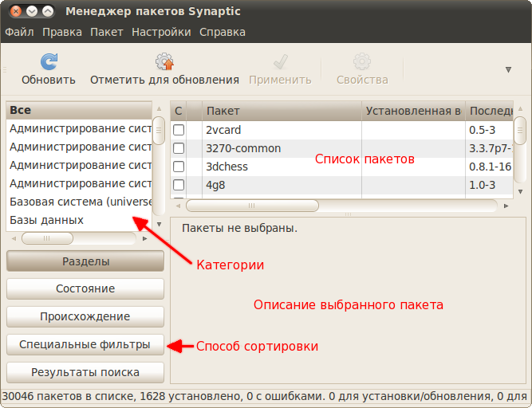Image resolution: width=532 pixels, height=408 pixels.
Task: Click the Применить checkmark icon
Action: click(281, 61)
